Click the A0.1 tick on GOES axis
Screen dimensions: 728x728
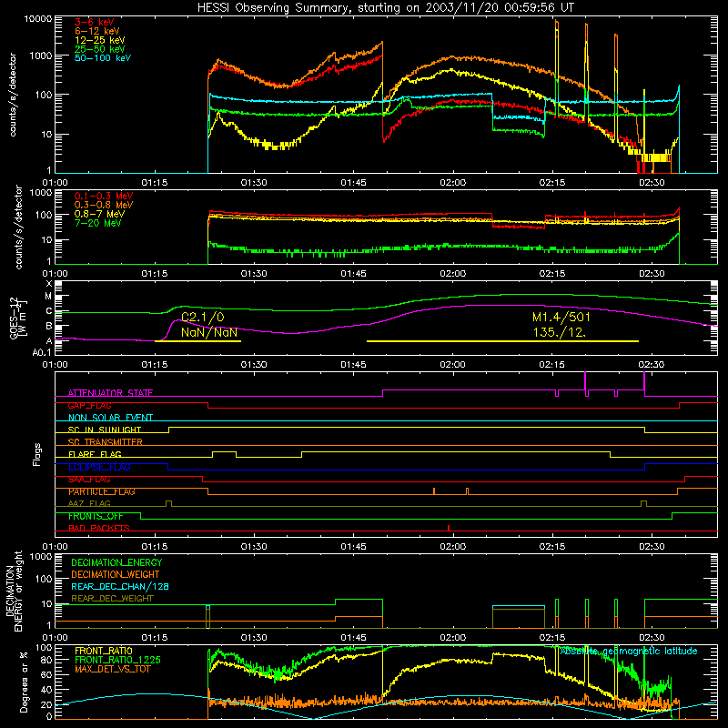(42, 353)
